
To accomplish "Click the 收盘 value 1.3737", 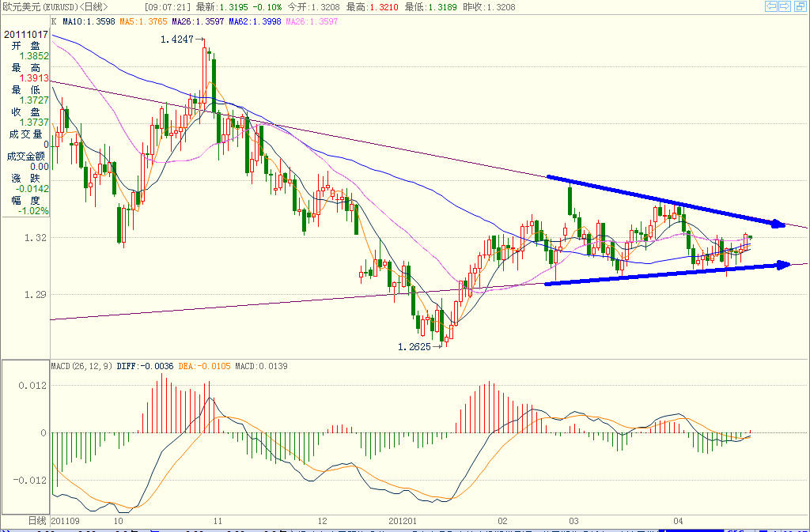I will pyautogui.click(x=35, y=123).
